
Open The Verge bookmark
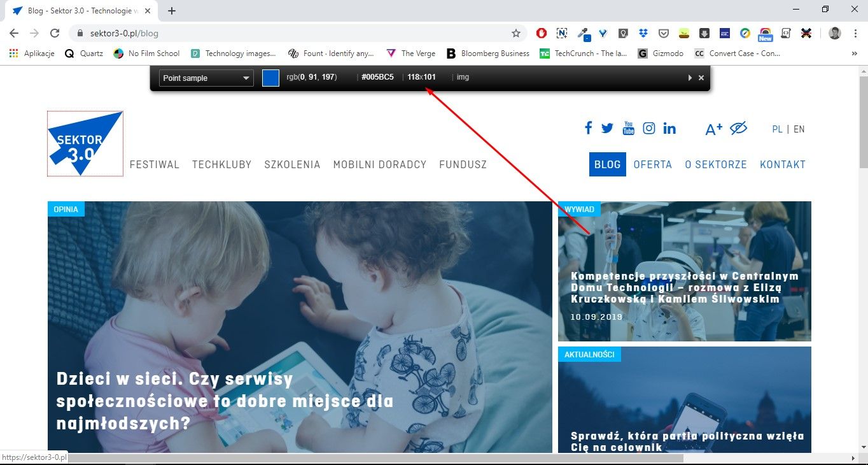pyautogui.click(x=410, y=54)
